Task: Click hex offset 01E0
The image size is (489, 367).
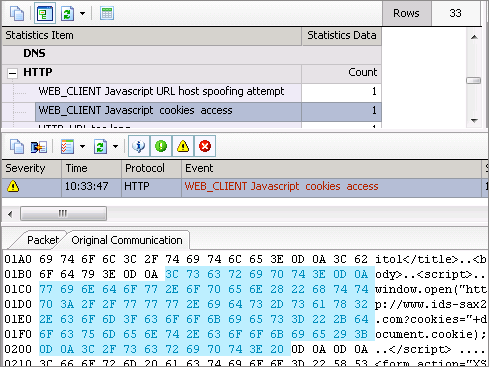Action: [x=18, y=319]
